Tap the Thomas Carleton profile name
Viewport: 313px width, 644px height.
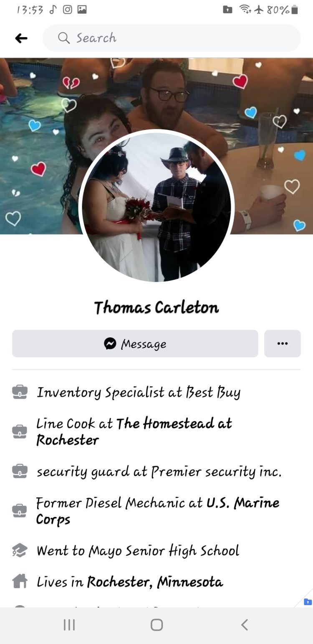pyautogui.click(x=156, y=308)
